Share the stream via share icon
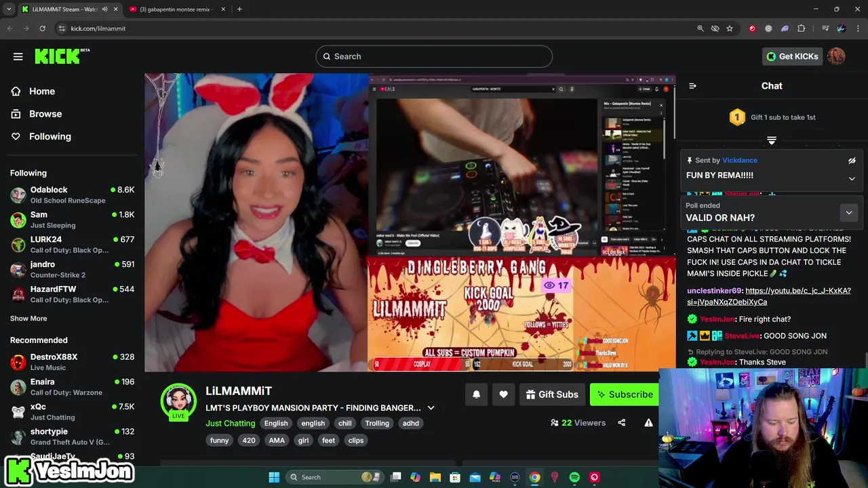Screen dimensions: 868x488 pos(621,423)
